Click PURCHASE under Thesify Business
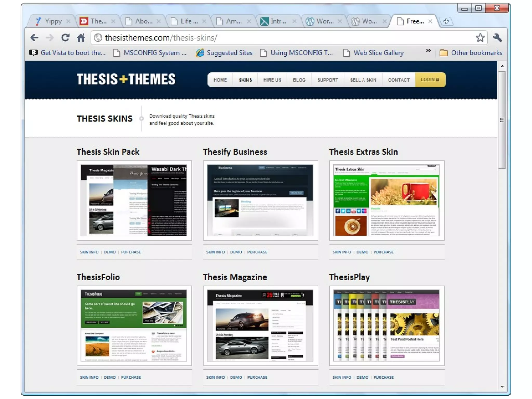Screen dimensions: 532x399 pyautogui.click(x=257, y=252)
